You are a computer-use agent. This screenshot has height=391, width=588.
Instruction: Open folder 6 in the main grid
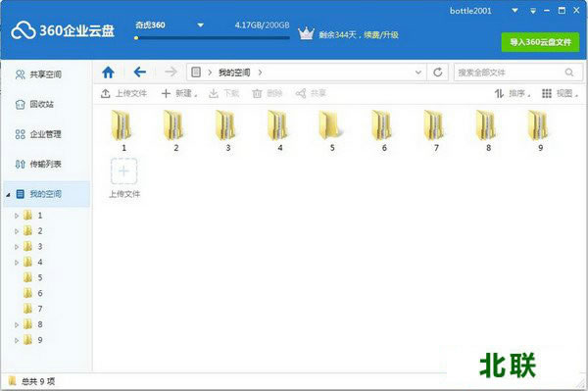point(384,130)
